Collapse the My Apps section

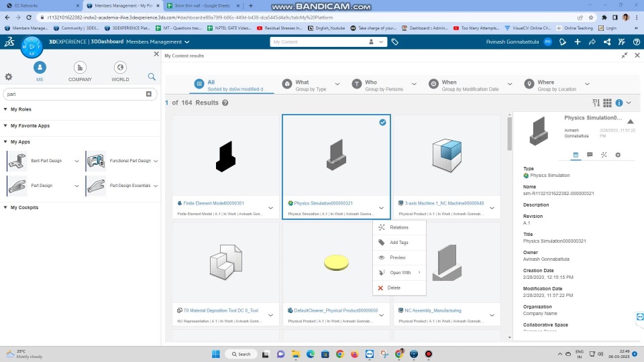tap(5, 141)
